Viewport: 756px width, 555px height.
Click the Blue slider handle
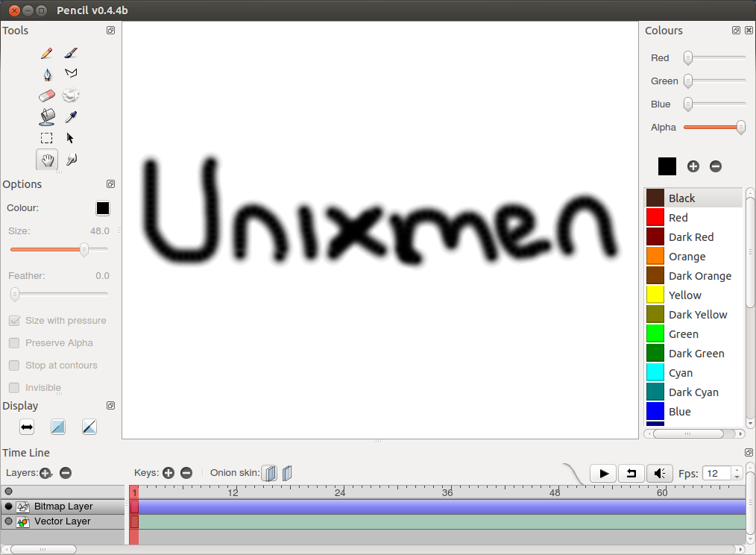pyautogui.click(x=688, y=104)
